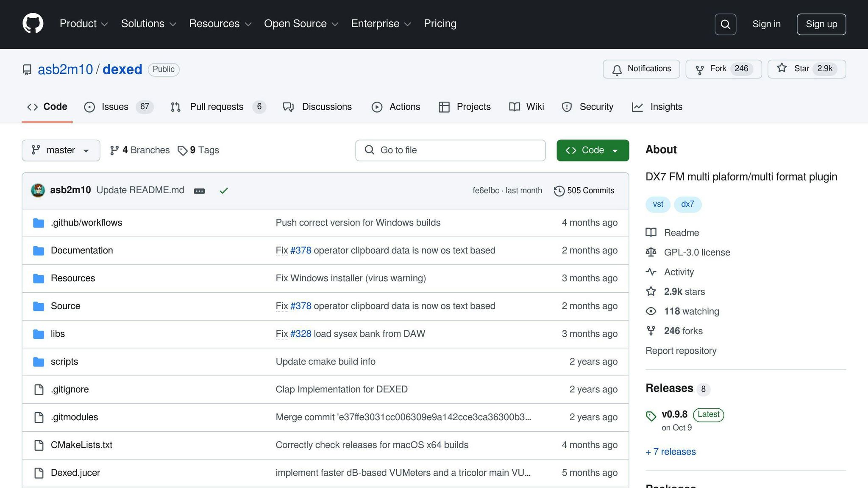Open the Pull requests tab
The height and width of the screenshot is (488, 868).
coord(216,107)
